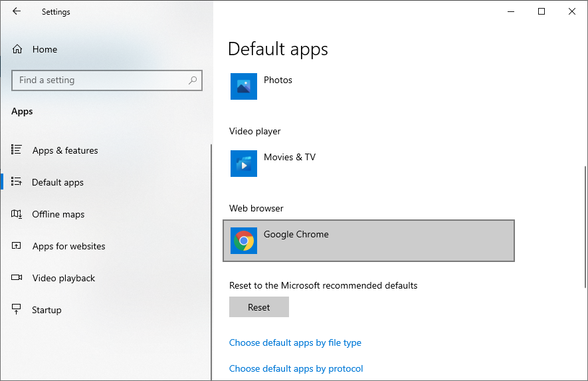Click the Offline maps map icon
This screenshot has height=381, width=588.
pyautogui.click(x=17, y=214)
